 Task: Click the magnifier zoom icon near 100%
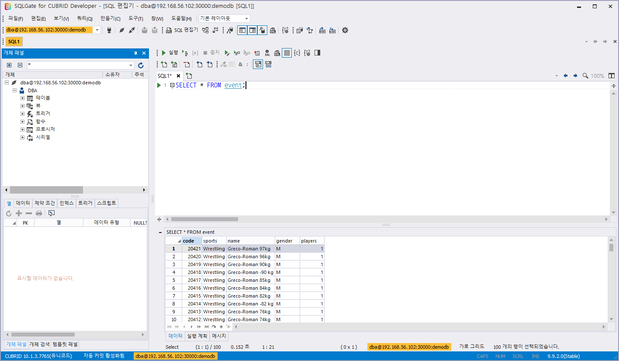click(585, 75)
